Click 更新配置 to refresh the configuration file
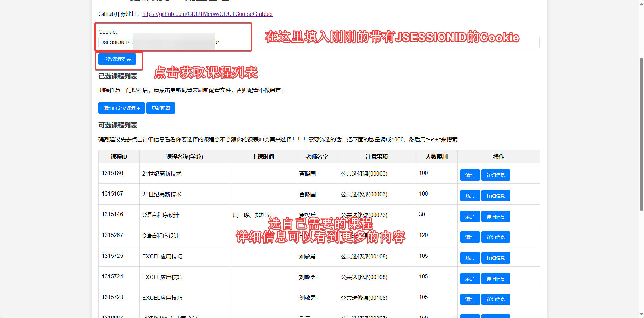Image resolution: width=644 pixels, height=318 pixels. coord(161,108)
